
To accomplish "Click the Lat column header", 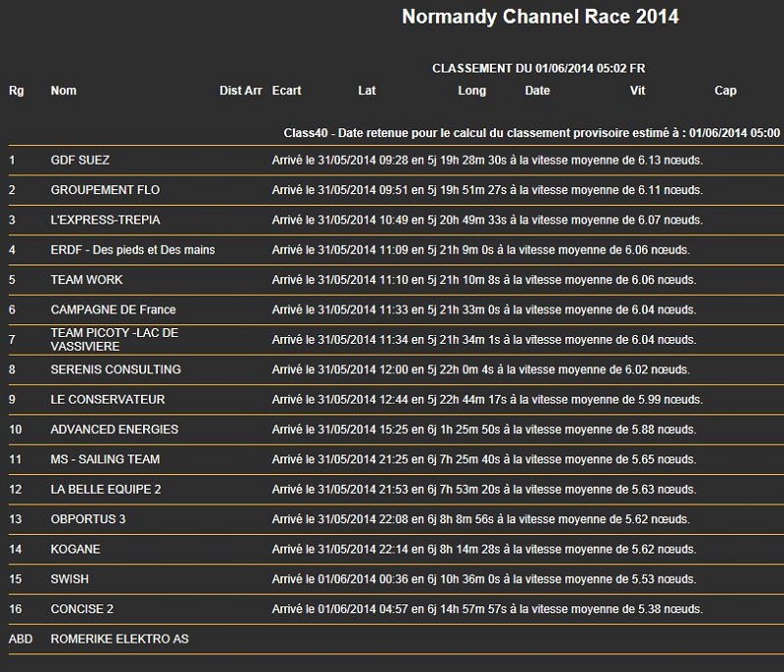I will pyautogui.click(x=367, y=91).
